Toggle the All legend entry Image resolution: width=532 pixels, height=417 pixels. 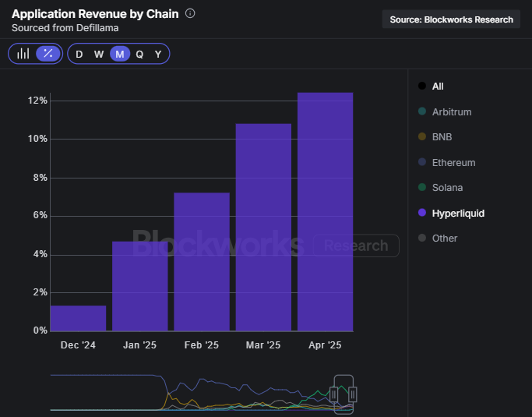431,87
